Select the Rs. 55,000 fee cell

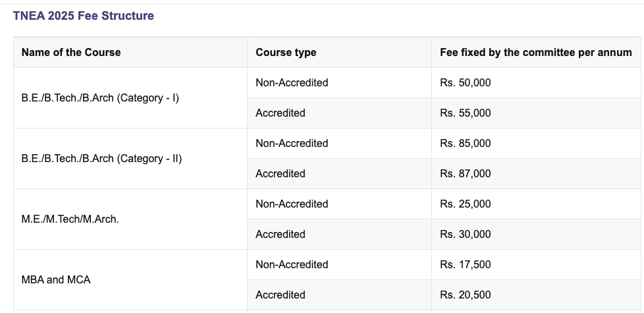[x=466, y=113]
